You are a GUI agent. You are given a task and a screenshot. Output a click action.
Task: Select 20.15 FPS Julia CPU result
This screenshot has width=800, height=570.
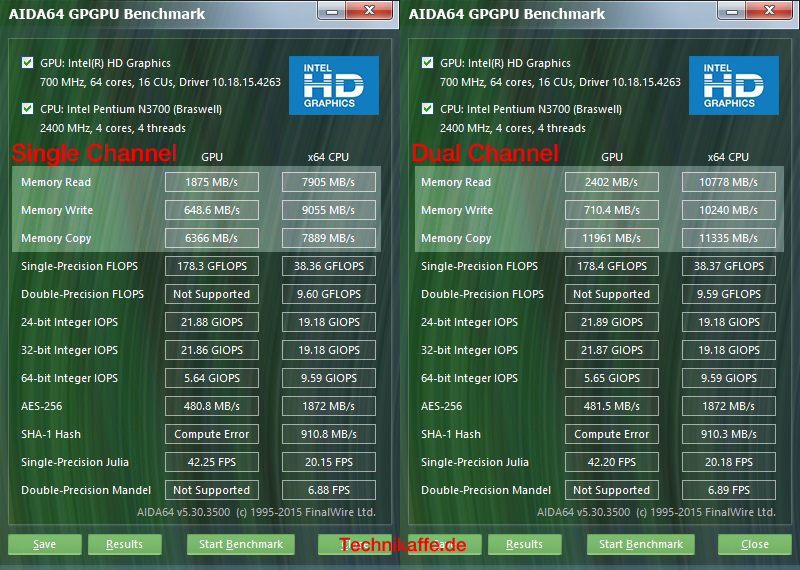pos(329,462)
